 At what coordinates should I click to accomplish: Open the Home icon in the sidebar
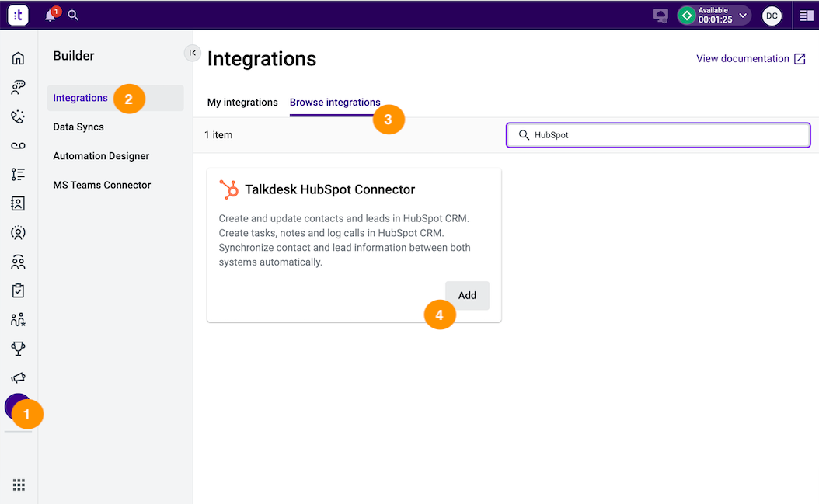19,57
